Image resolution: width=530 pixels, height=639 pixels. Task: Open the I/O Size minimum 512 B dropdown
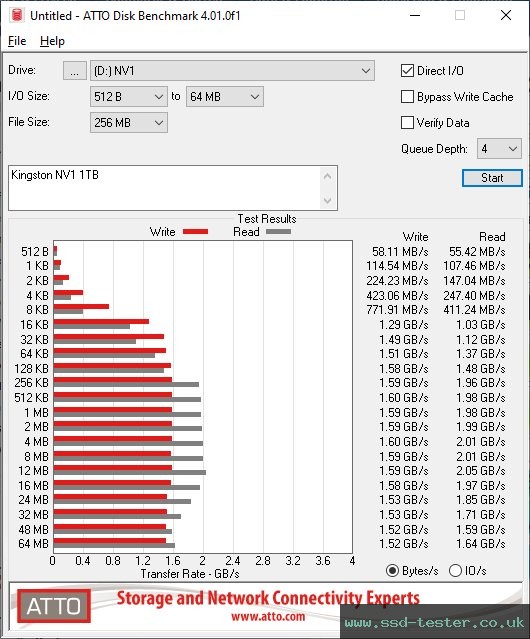(x=129, y=97)
